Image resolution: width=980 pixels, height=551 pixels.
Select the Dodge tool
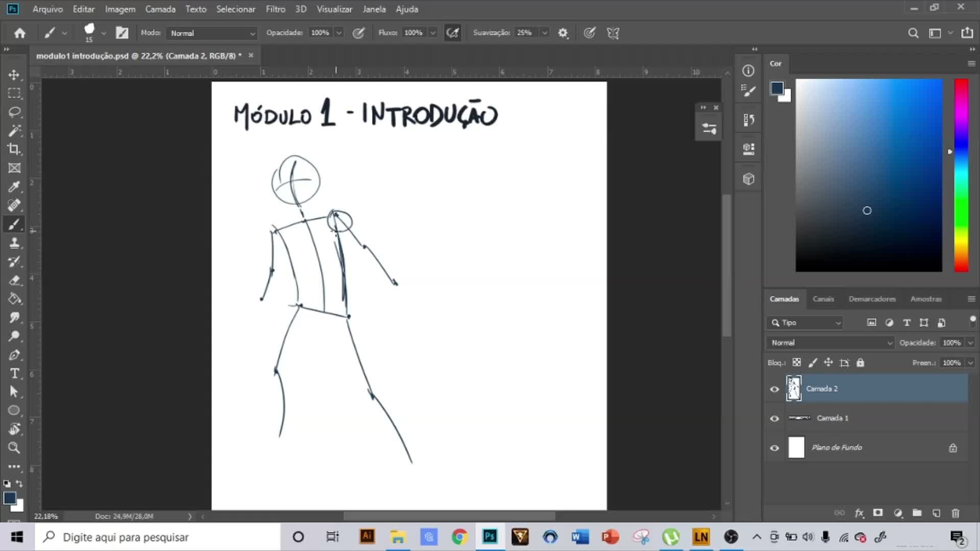pyautogui.click(x=14, y=336)
